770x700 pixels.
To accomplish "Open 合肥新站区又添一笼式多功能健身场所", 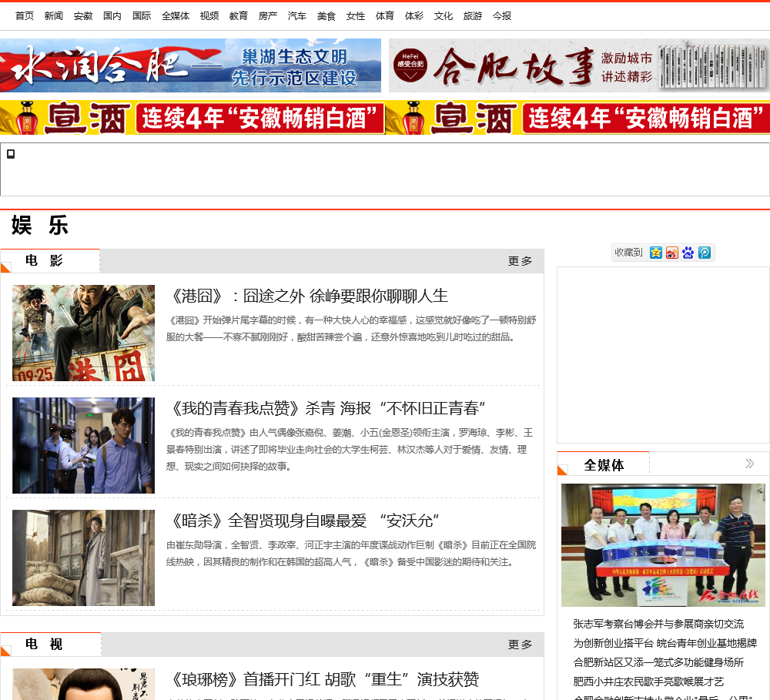I will (658, 662).
